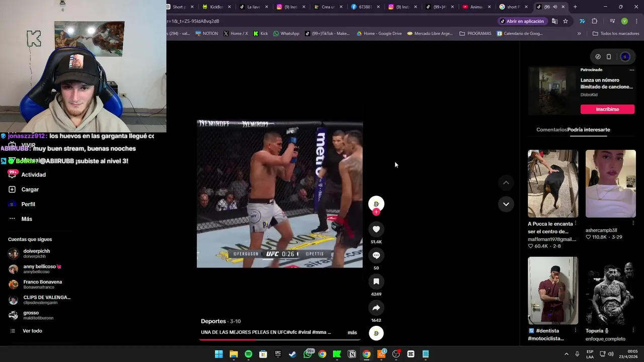Open the profile avatar at top right
Image resolution: width=644 pixels, height=362 pixels.
(x=625, y=57)
